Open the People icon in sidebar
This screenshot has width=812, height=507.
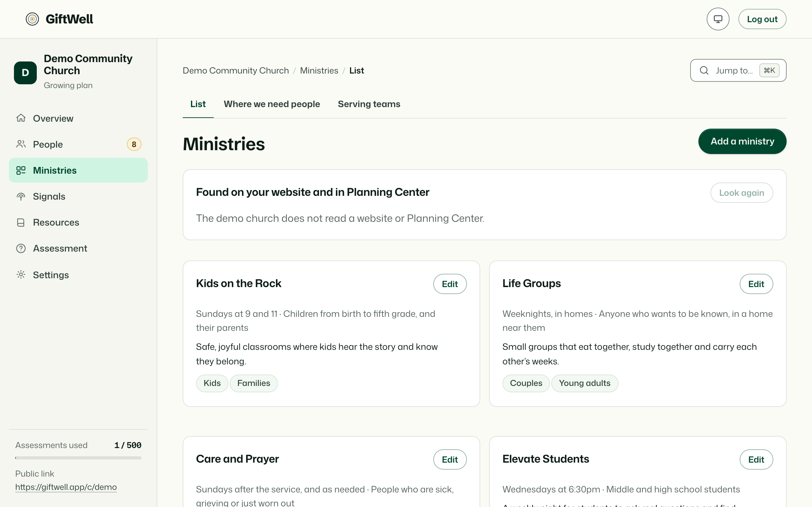(21, 144)
